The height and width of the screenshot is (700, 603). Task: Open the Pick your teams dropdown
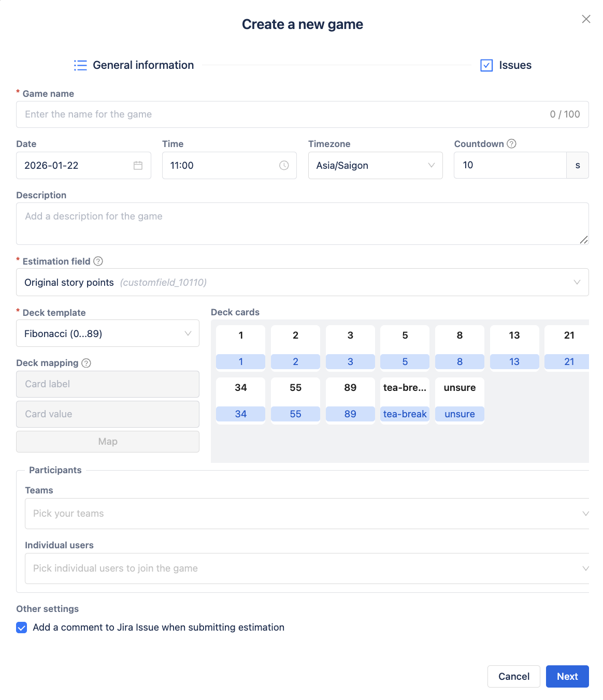pos(307,514)
